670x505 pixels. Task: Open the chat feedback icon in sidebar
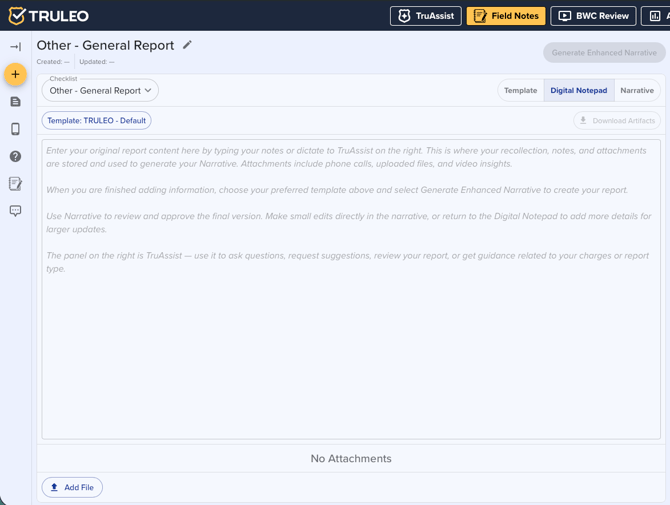pyautogui.click(x=15, y=211)
